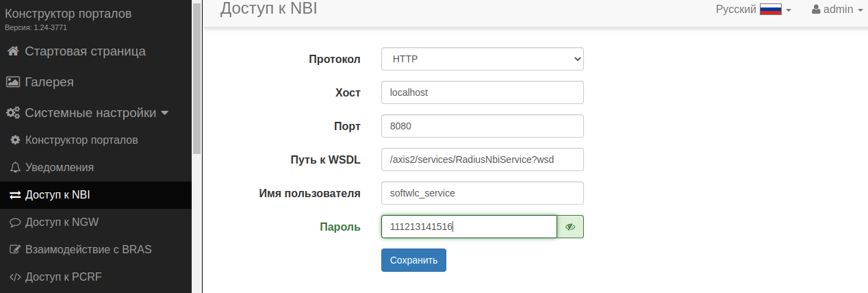Click the code icon beside Доступ к PCRF
The width and height of the screenshot is (868, 293).
pos(15,277)
